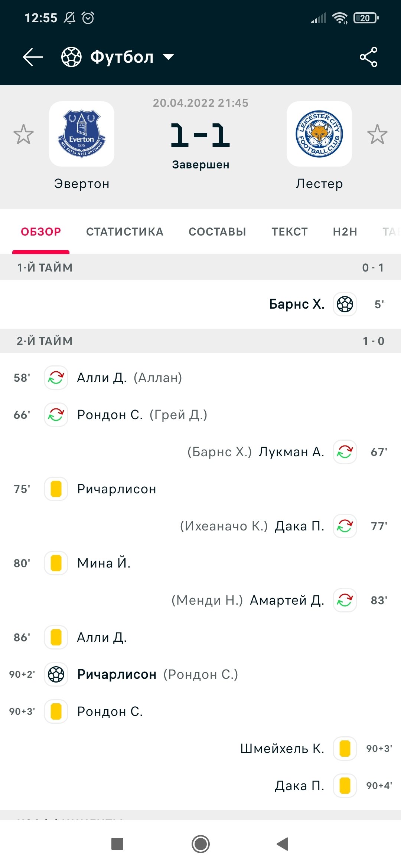This screenshot has width=401, height=868.
Task: Open the Everton club logo
Action: (82, 134)
